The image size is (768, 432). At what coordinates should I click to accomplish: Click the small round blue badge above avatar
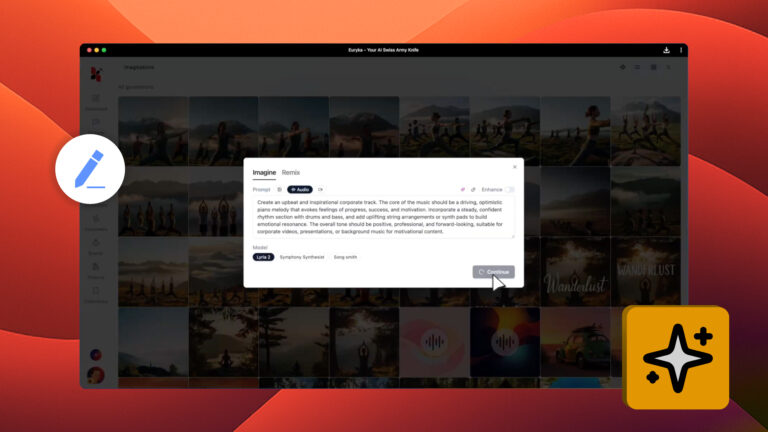pos(96,354)
